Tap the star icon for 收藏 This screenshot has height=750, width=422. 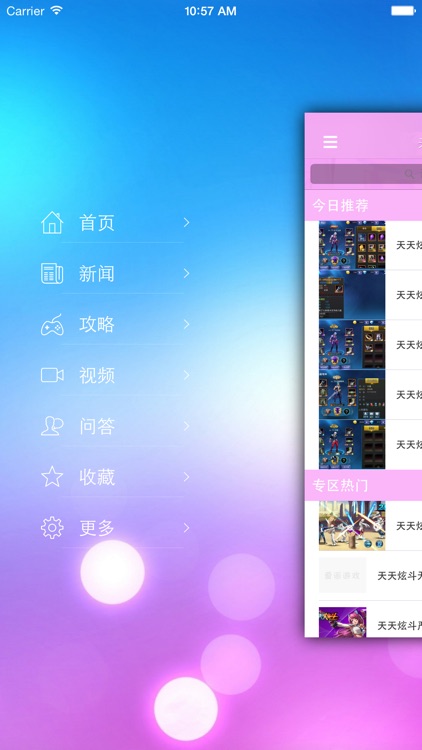[x=52, y=477]
